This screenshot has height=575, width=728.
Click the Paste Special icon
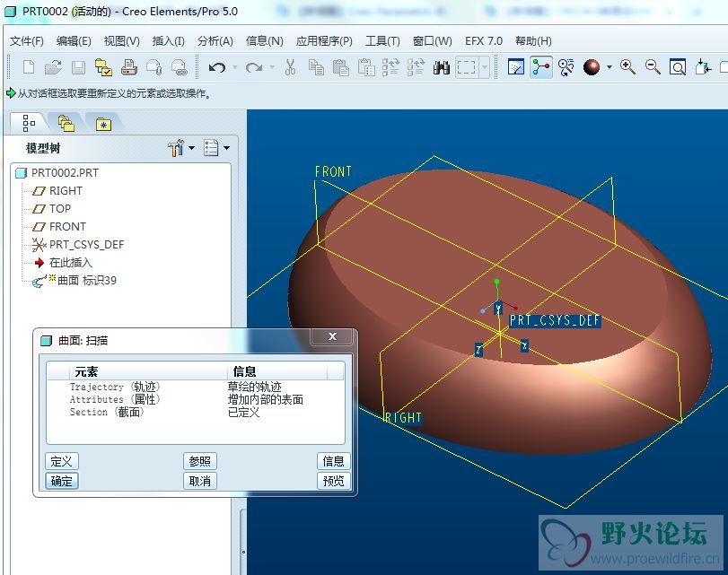point(366,68)
